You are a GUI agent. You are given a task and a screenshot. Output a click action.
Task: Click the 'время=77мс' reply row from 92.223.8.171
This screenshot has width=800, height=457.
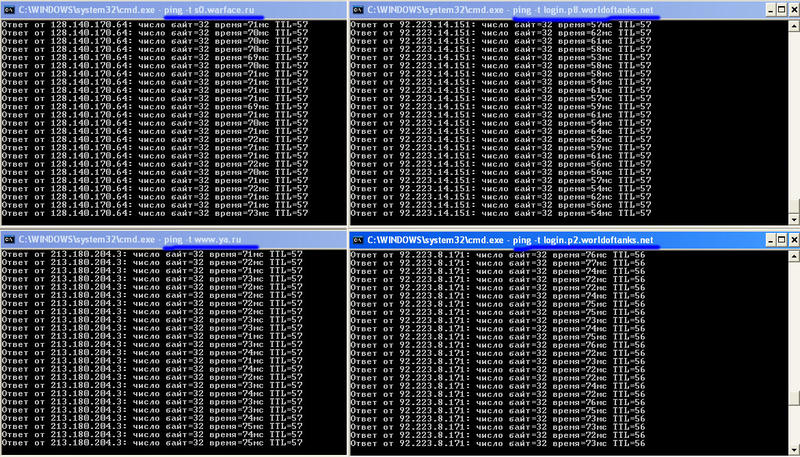point(498,263)
